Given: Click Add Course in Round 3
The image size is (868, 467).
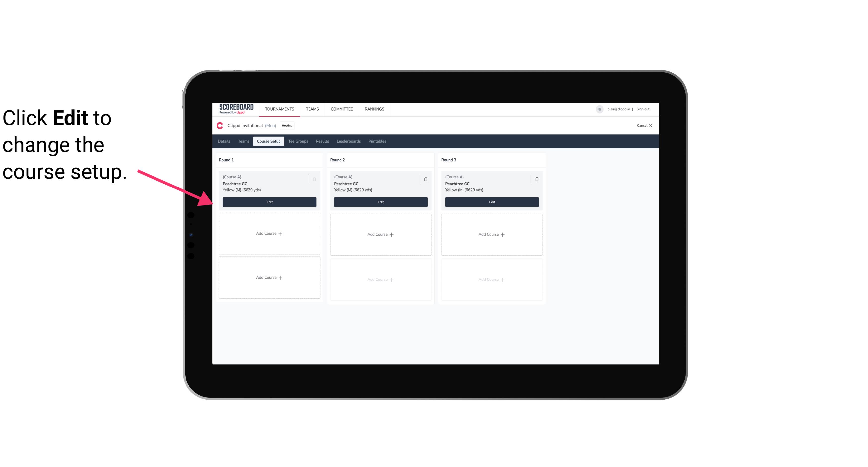Looking at the screenshot, I should pos(492,234).
